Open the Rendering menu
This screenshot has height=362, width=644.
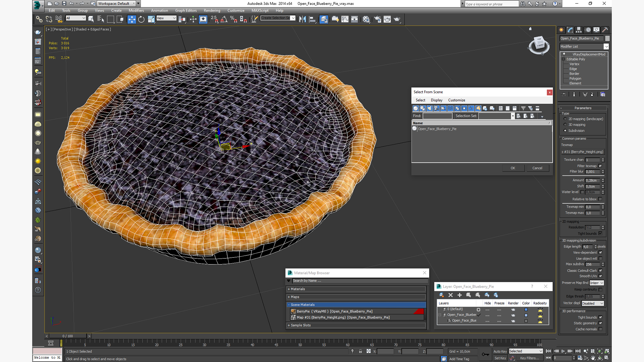212,10
